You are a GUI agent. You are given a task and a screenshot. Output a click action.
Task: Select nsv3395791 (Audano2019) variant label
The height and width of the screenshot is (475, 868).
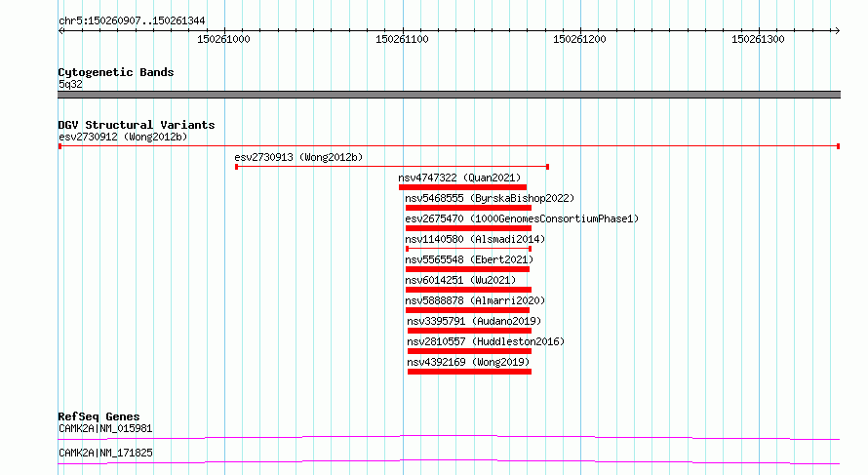tap(474, 321)
